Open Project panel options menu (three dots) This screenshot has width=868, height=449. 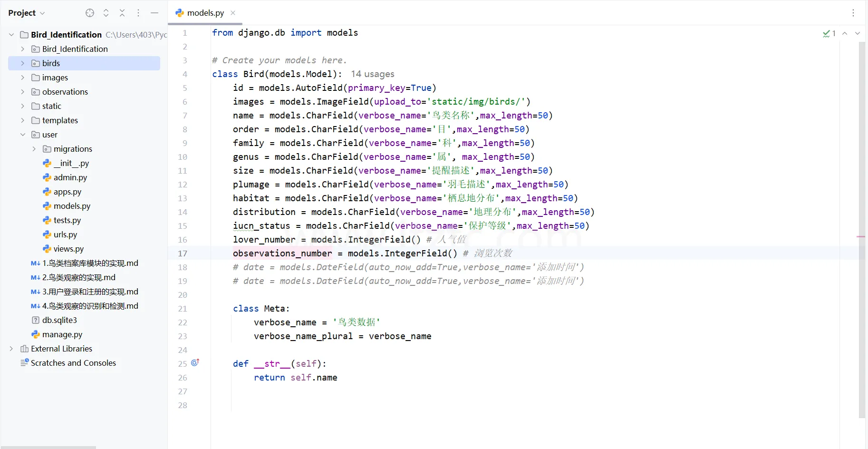coord(138,13)
